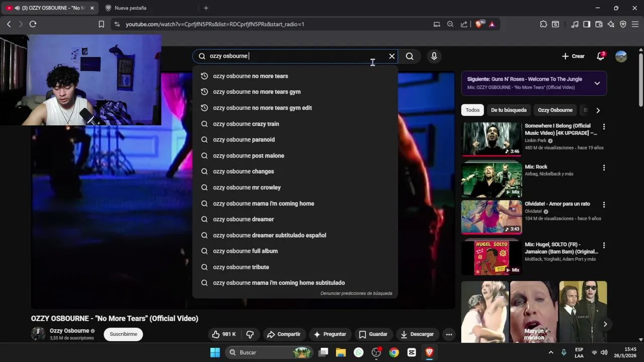
Task: Toggle the browser sidebar panel
Action: [587, 24]
